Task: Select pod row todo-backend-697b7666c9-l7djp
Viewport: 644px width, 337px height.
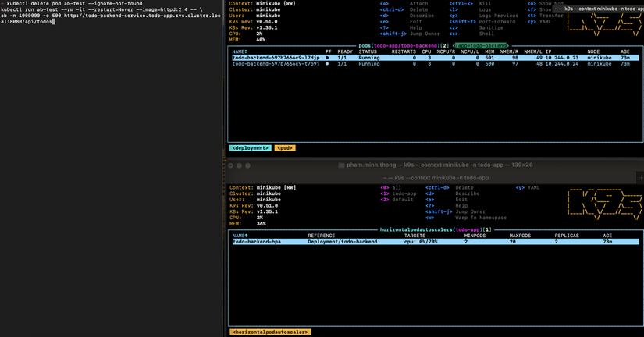Action: [x=435, y=58]
